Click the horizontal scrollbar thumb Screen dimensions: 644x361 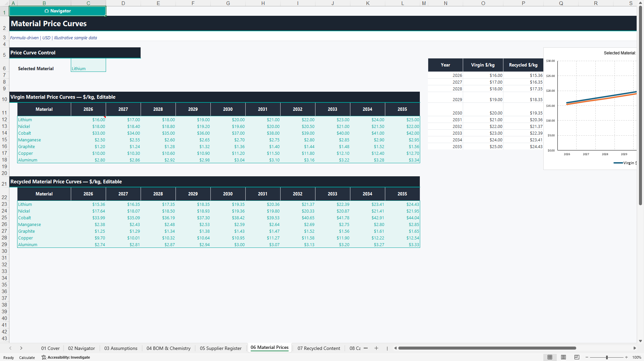[x=487, y=348]
